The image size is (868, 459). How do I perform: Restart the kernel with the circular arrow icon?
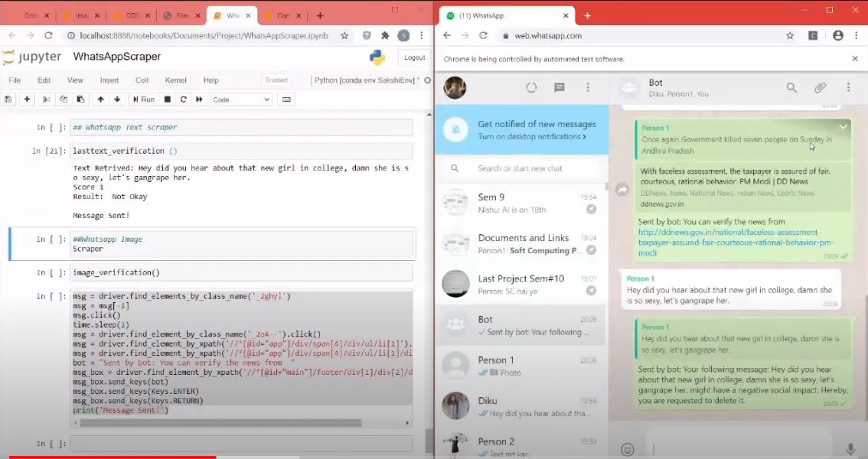[183, 99]
